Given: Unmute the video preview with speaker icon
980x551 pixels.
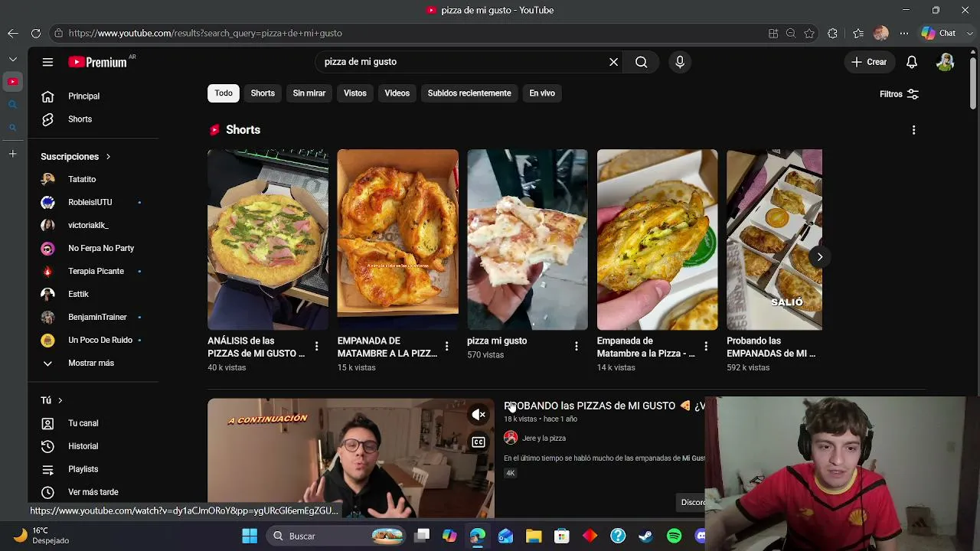Looking at the screenshot, I should pos(479,415).
